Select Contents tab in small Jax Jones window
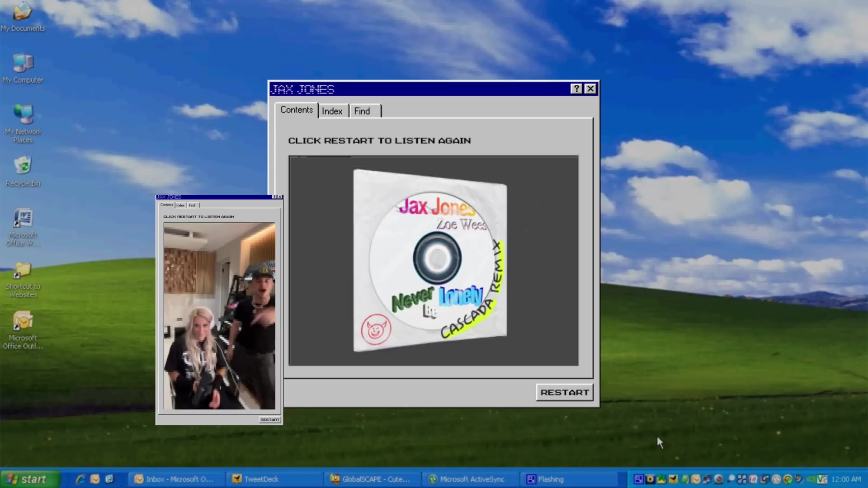The width and height of the screenshot is (868, 488). coord(166,205)
